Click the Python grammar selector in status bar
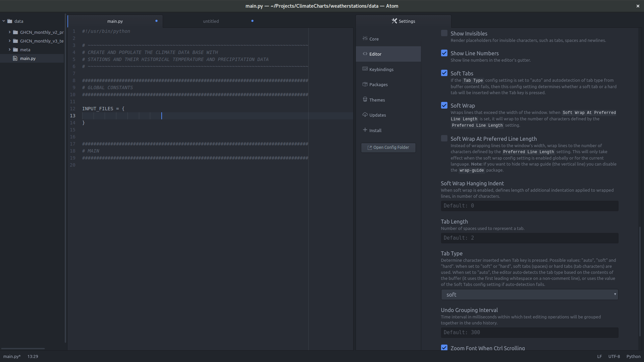This screenshot has height=362, width=644. 633,356
